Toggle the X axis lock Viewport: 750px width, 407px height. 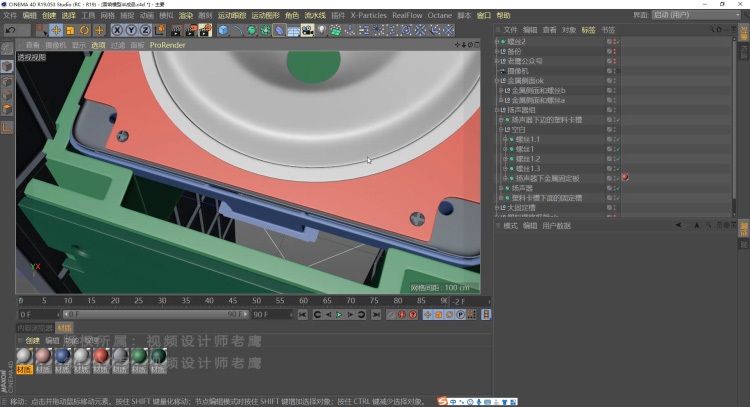(118, 30)
